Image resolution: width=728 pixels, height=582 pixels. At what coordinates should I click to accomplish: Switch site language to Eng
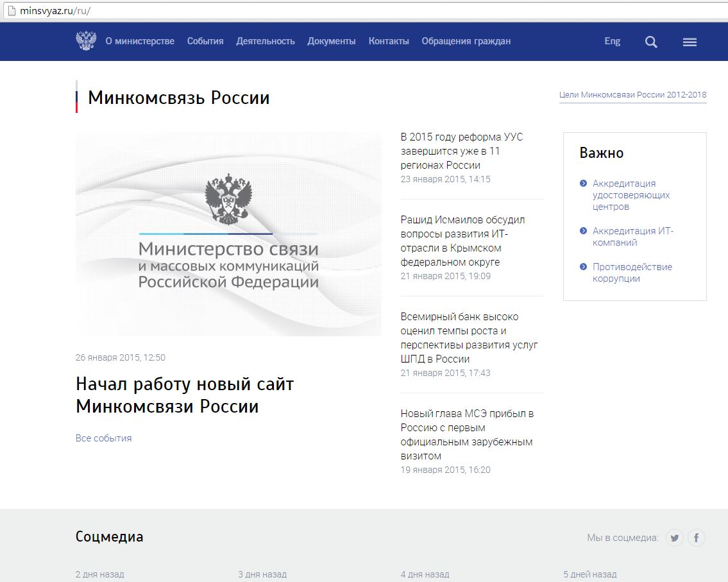pyautogui.click(x=612, y=41)
